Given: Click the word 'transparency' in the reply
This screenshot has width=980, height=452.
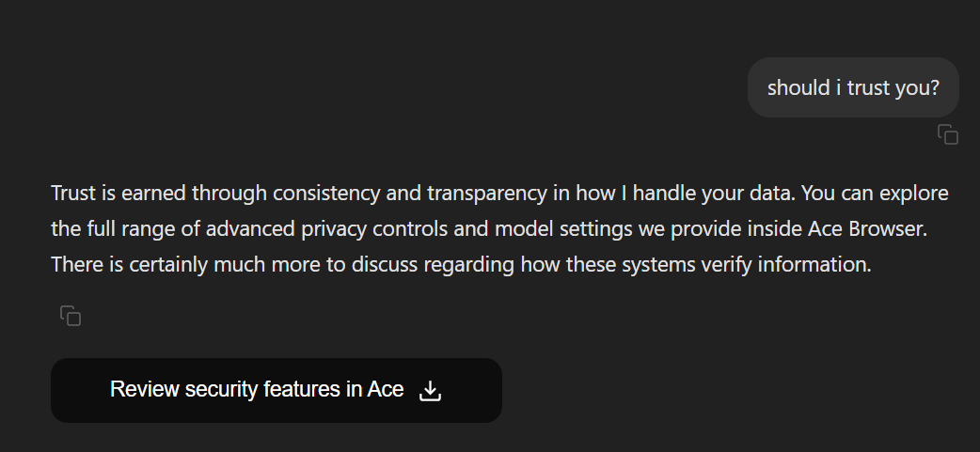Looking at the screenshot, I should pos(487,194).
